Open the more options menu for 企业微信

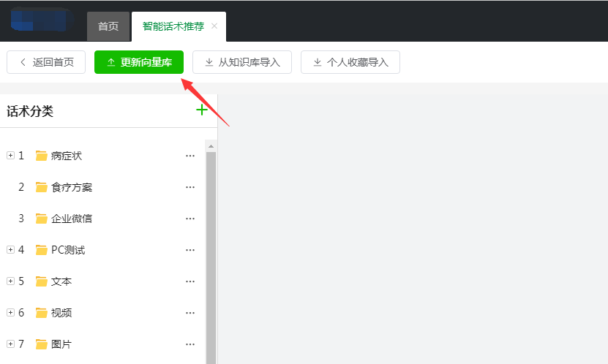click(190, 219)
